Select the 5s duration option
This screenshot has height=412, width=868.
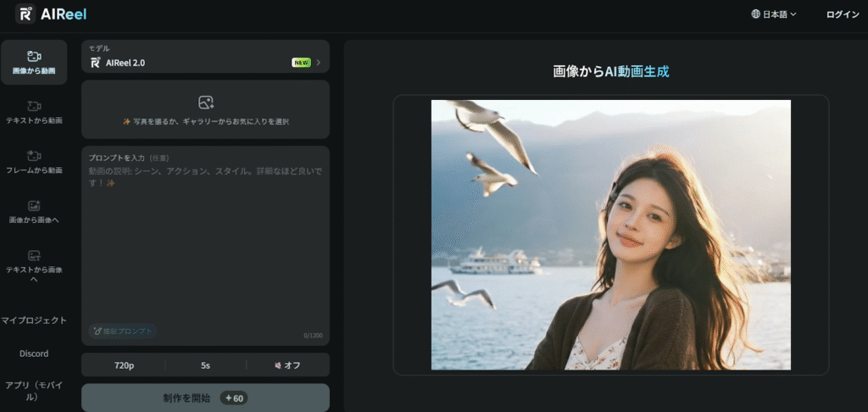[205, 365]
